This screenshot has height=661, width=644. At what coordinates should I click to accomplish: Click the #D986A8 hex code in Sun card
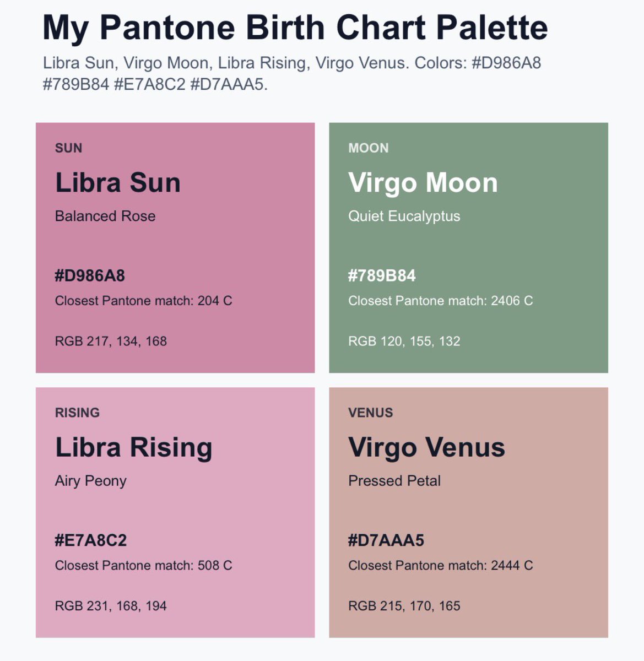tap(90, 275)
